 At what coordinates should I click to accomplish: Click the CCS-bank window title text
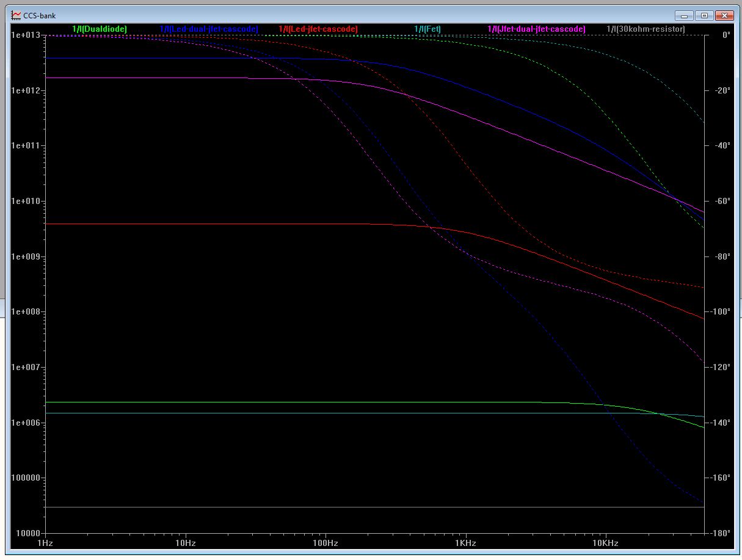pos(40,16)
